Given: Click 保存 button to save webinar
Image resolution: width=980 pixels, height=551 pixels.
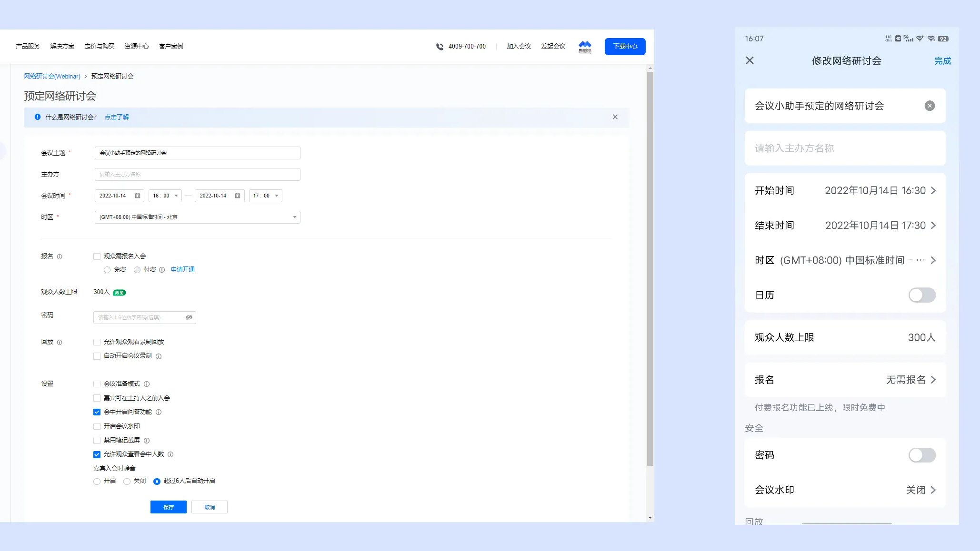Looking at the screenshot, I should 168,507.
